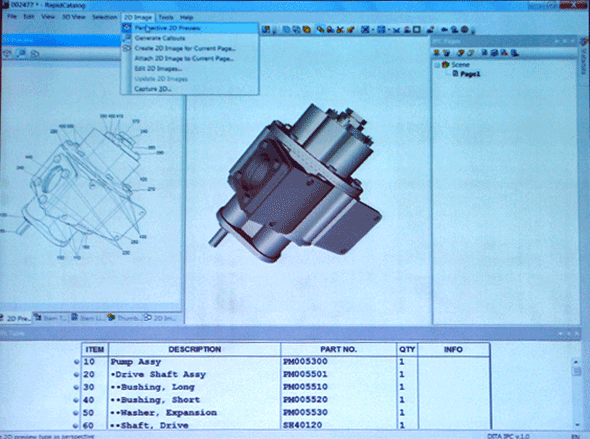Image resolution: width=590 pixels, height=439 pixels.
Task: Choose Generate Callouts from the 2D Image menu
Action: point(160,38)
